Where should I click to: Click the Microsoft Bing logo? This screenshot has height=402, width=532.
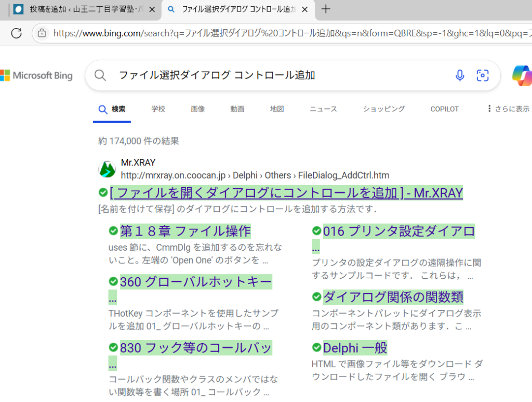click(36, 75)
